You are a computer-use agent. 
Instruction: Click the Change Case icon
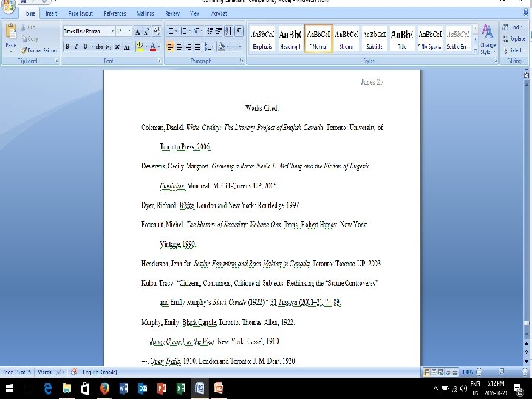[128, 47]
